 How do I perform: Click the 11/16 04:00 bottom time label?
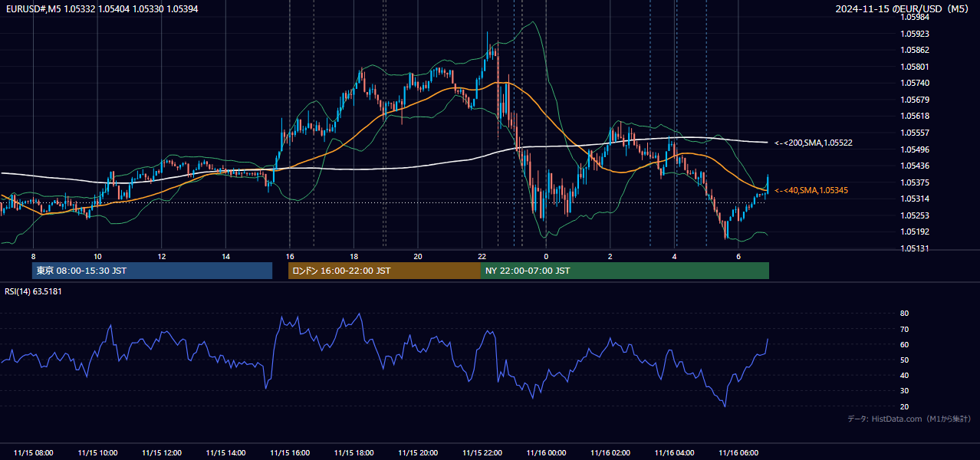point(675,453)
